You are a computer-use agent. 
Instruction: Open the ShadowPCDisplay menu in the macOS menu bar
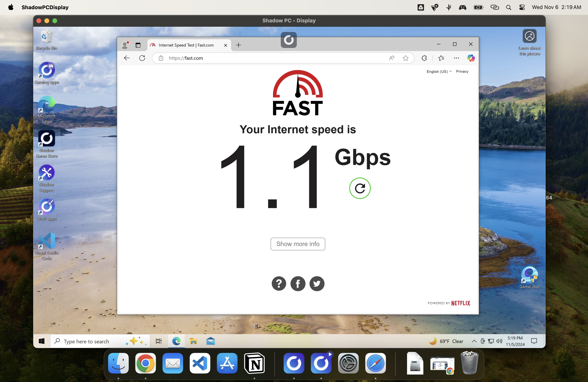click(x=45, y=7)
